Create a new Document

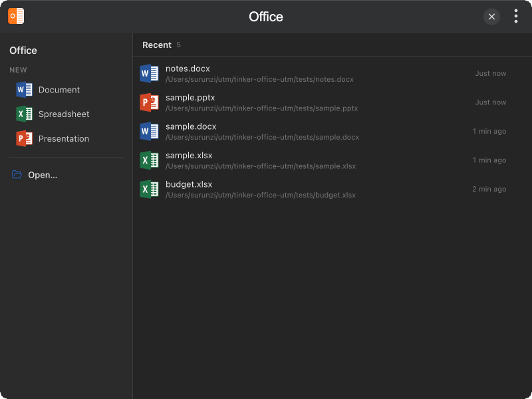(66, 90)
